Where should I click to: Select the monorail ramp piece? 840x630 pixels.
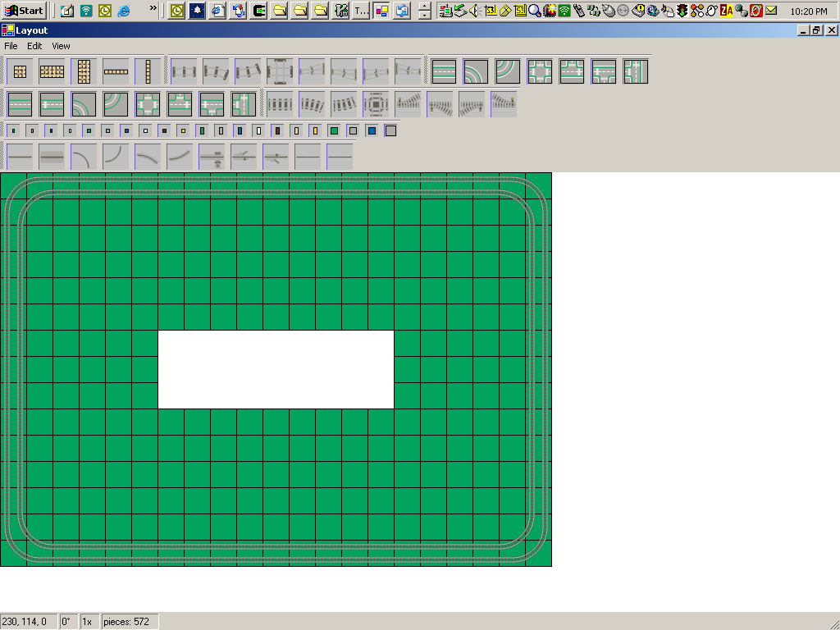point(408,104)
